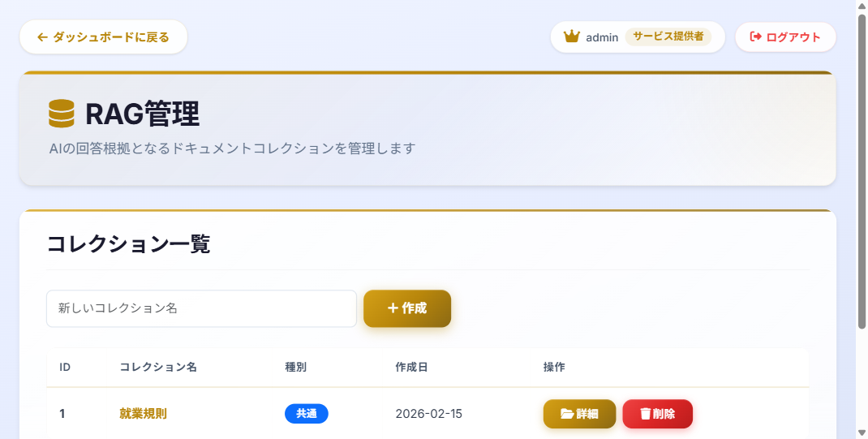The width and height of the screenshot is (868, 439).
Task: Click the scrollbar down arrow
Action: (862, 433)
